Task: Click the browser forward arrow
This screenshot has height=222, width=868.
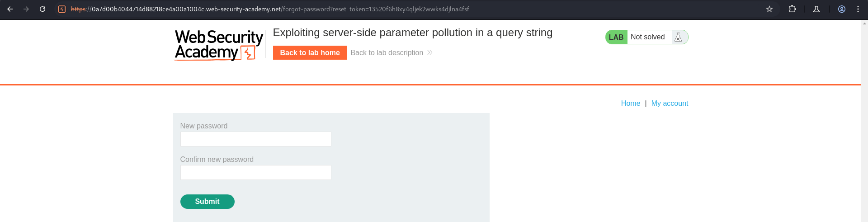Action: (26, 9)
